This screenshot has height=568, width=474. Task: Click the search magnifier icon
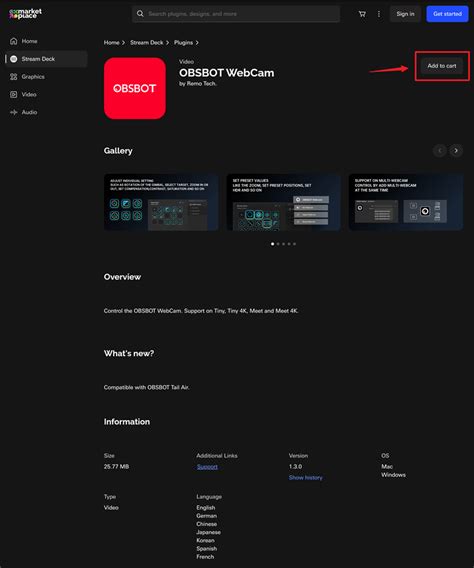pyautogui.click(x=140, y=14)
